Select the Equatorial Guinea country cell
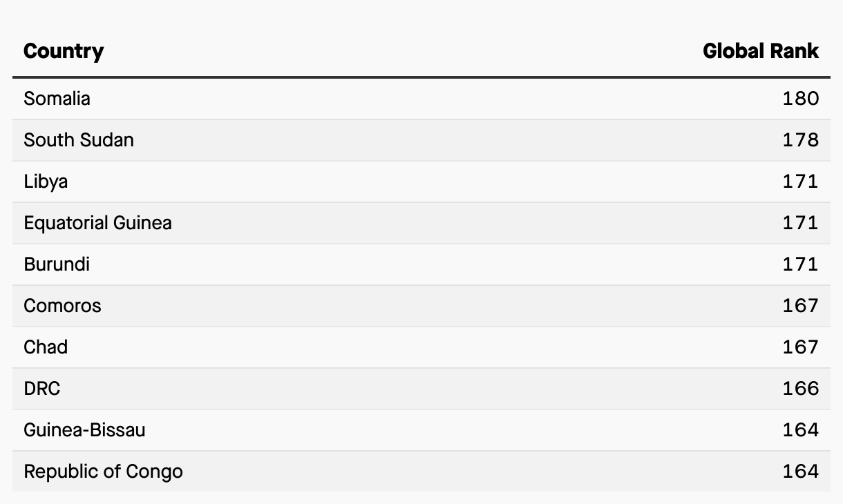This screenshot has width=843, height=504. (97, 223)
